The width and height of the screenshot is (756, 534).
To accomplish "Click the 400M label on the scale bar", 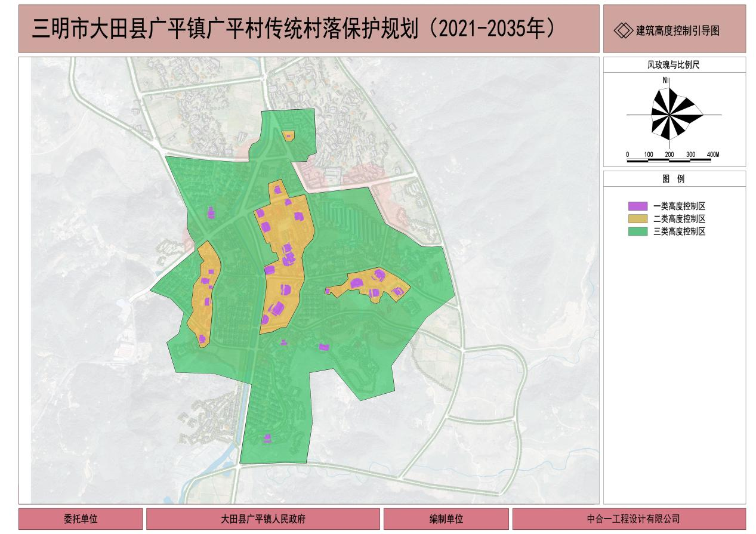I will pyautogui.click(x=712, y=155).
